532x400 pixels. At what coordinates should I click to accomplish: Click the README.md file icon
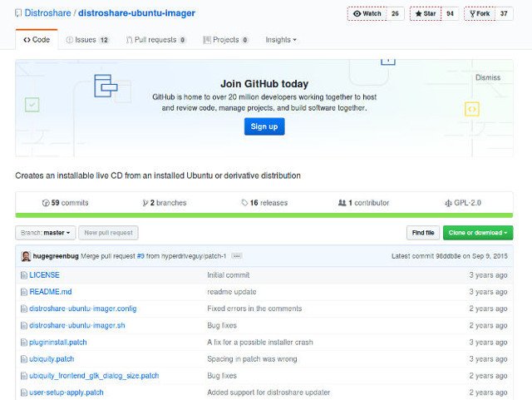24,292
